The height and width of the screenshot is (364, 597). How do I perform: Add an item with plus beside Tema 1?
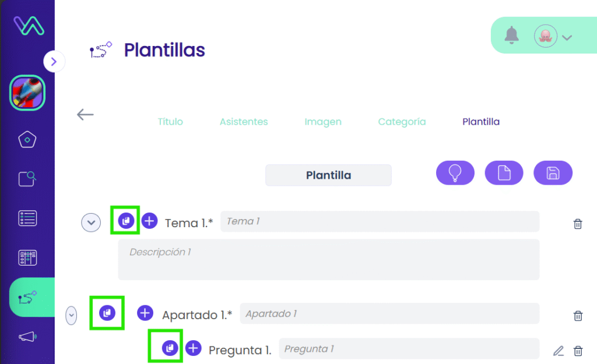150,221
